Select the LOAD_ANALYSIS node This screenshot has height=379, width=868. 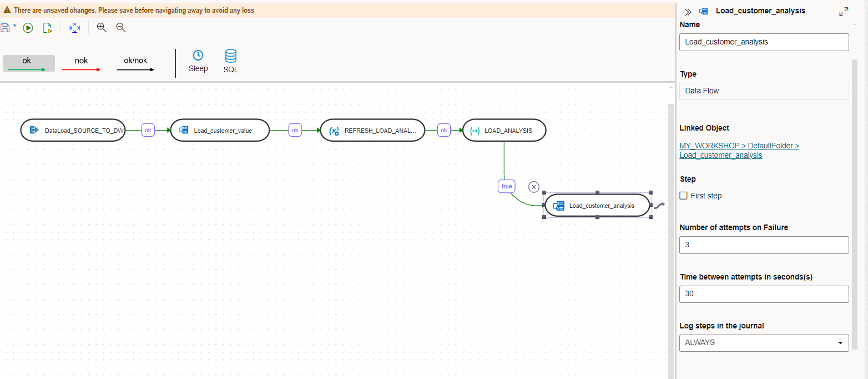(x=504, y=131)
